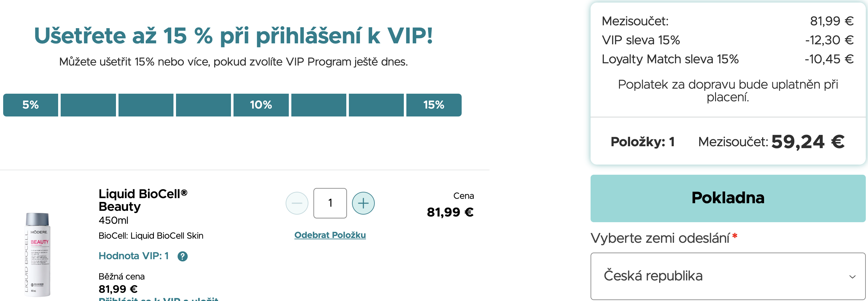Screen dimensions: 868x301
Task: Click the 10% segment of VIP progress bar
Action: coord(261,105)
